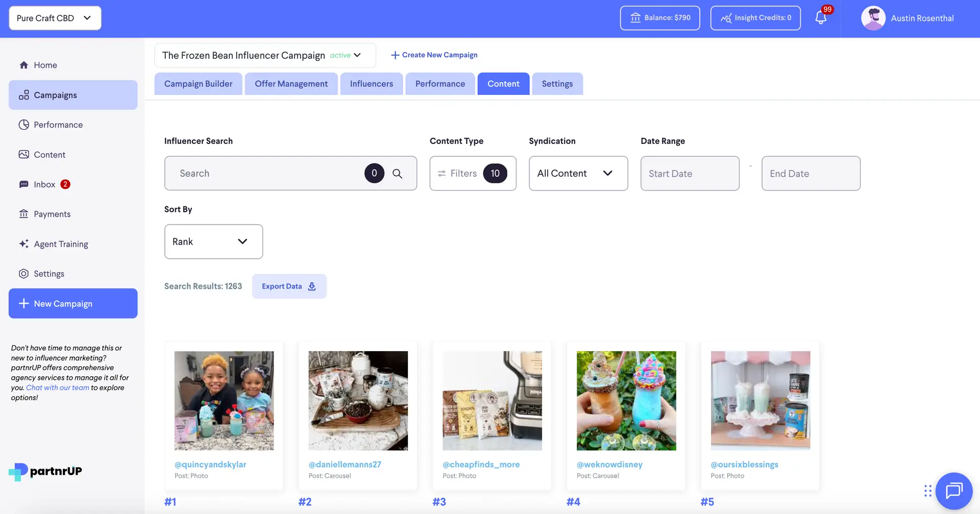This screenshot has height=514, width=980.
Task: Click the download icon next to Export Data
Action: coord(312,286)
